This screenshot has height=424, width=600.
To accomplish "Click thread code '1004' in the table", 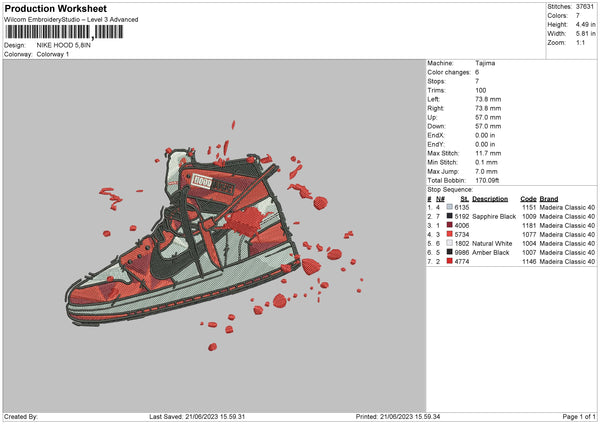I will pyautogui.click(x=529, y=243).
